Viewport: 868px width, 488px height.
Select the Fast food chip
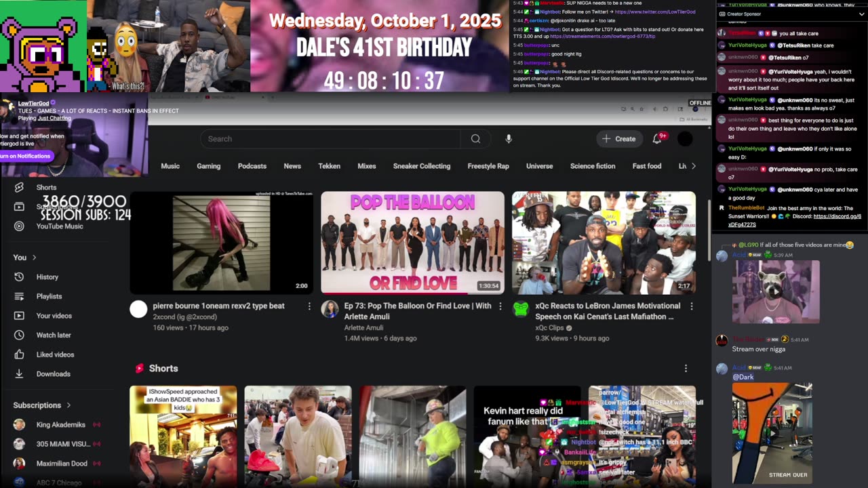coord(647,166)
